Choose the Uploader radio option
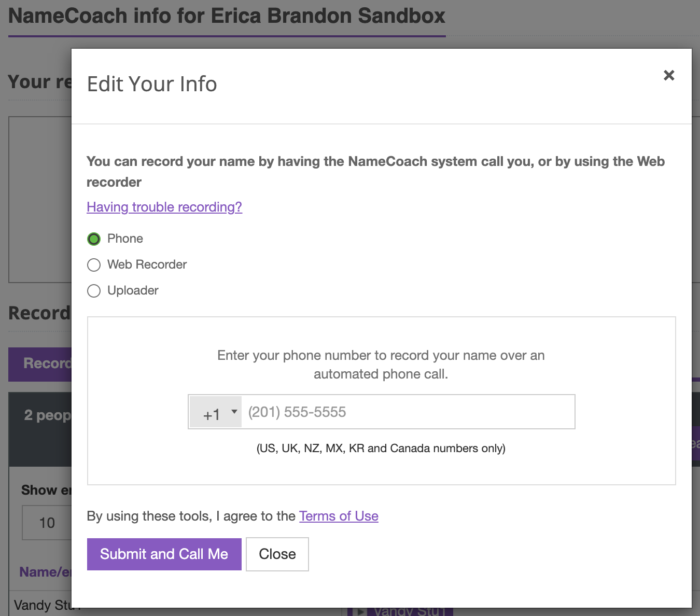This screenshot has width=700, height=616. point(94,291)
